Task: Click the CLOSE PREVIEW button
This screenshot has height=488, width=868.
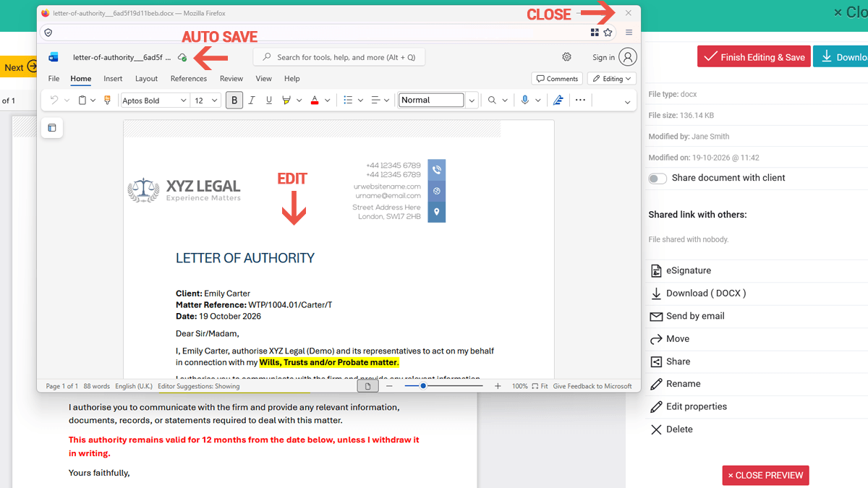Action: click(765, 475)
